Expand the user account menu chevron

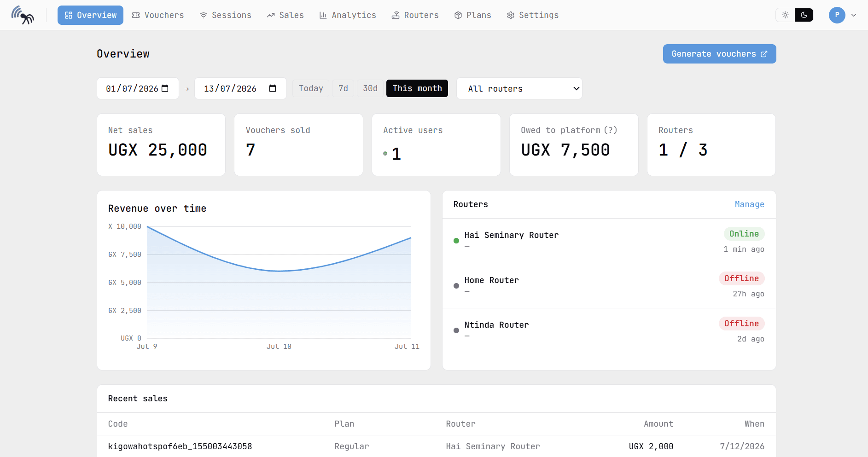point(854,15)
